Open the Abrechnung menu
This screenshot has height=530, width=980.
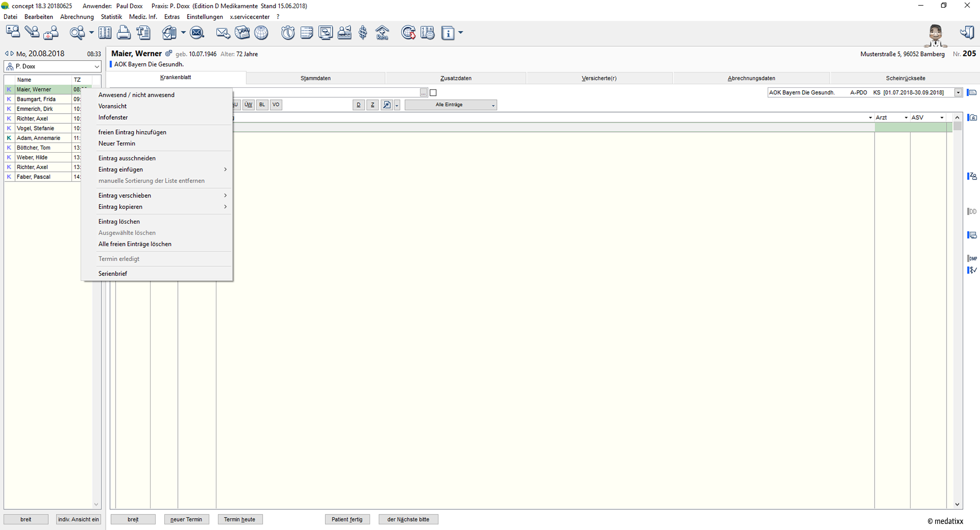[77, 17]
